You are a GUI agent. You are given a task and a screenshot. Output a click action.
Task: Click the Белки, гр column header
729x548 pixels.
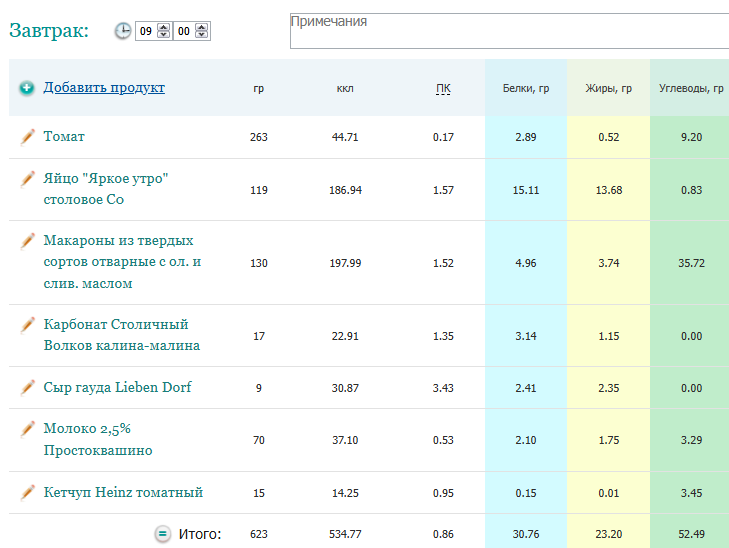click(x=526, y=88)
